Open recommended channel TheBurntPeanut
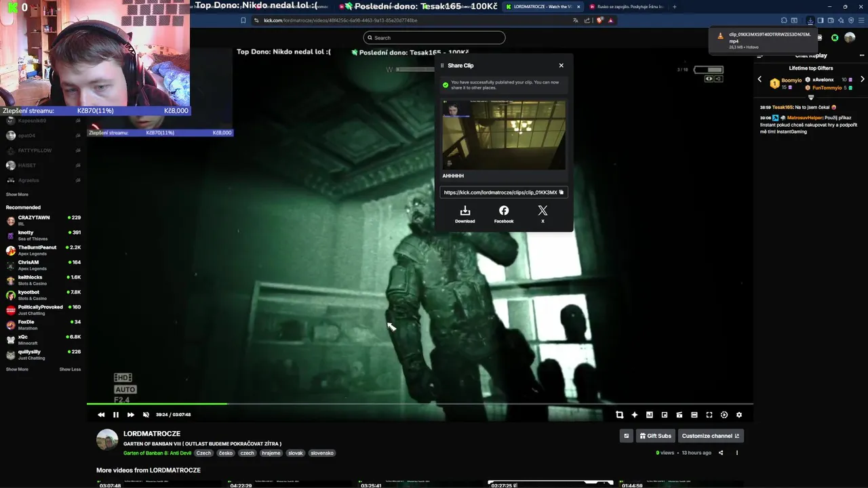Screen dimensions: 868x488 click(x=43, y=250)
